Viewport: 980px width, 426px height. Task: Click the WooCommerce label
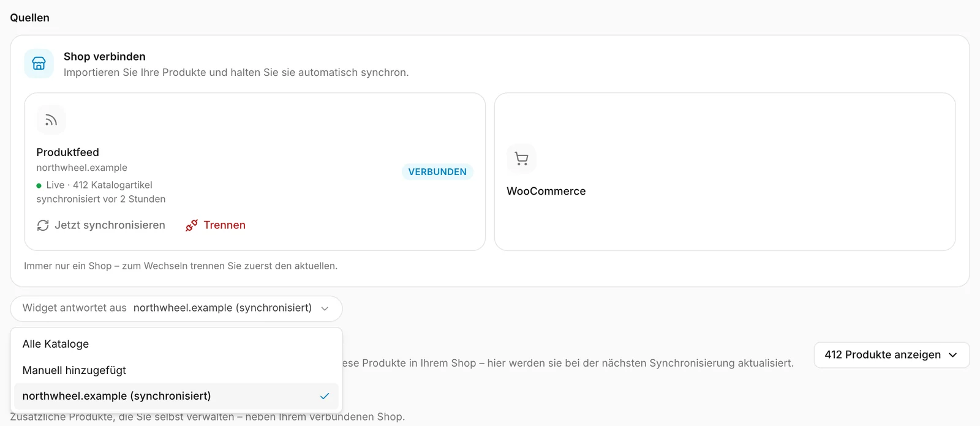[x=546, y=191]
